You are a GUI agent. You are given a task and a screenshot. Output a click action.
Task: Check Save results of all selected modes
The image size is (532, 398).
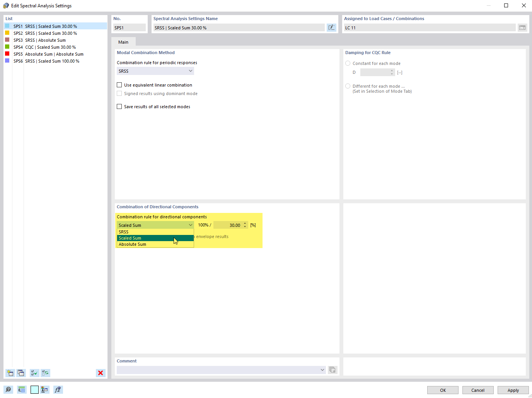pyautogui.click(x=119, y=107)
